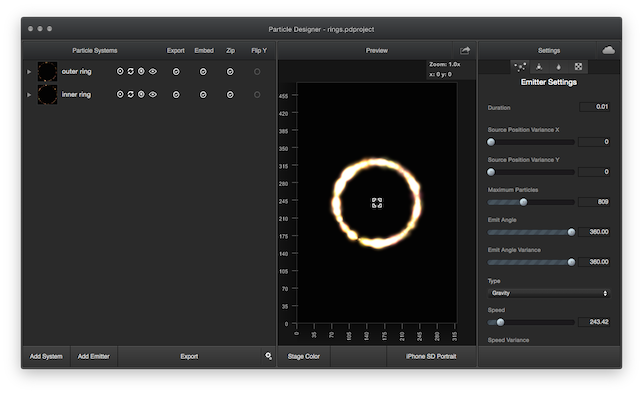
Task: Click the Source Position Variance X slider
Action: (x=531, y=142)
